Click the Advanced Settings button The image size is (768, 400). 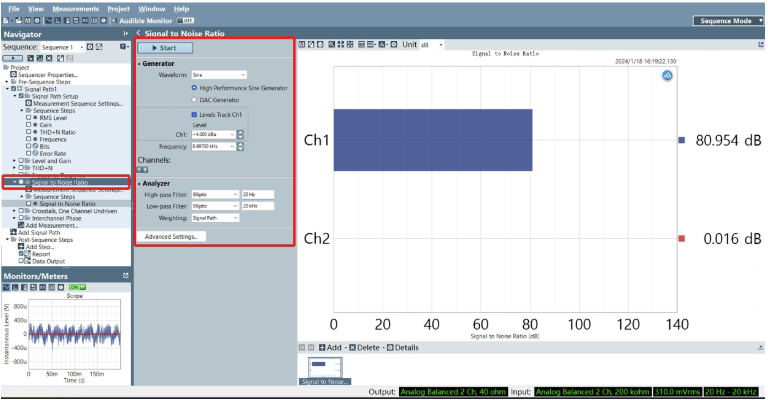click(174, 236)
